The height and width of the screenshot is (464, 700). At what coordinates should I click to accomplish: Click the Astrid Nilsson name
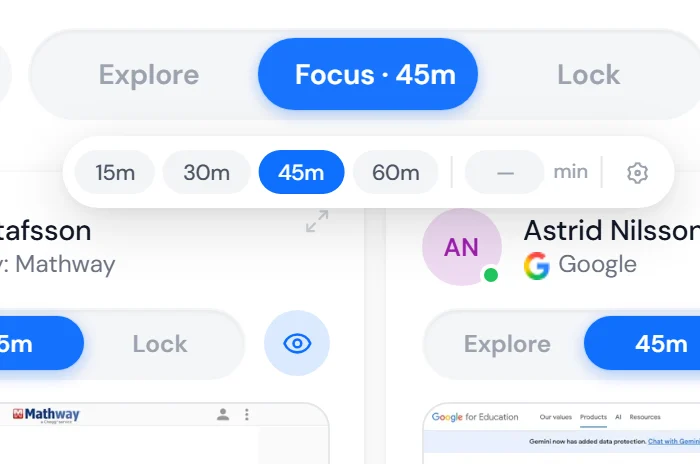click(612, 230)
